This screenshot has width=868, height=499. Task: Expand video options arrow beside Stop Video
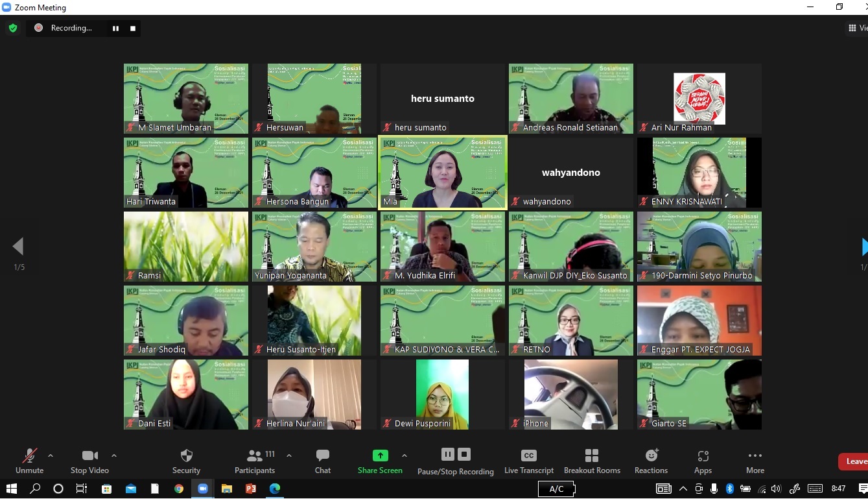[x=114, y=456]
